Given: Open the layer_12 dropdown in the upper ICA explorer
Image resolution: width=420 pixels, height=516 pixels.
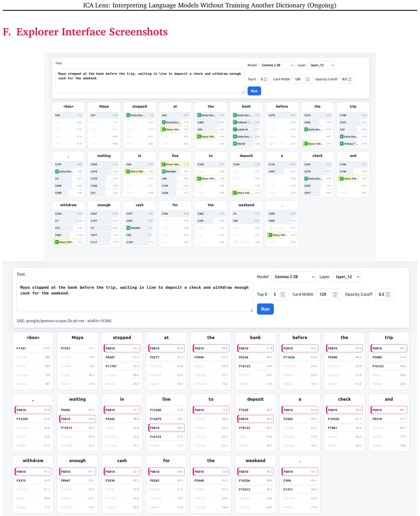Looking at the screenshot, I should [321, 65].
